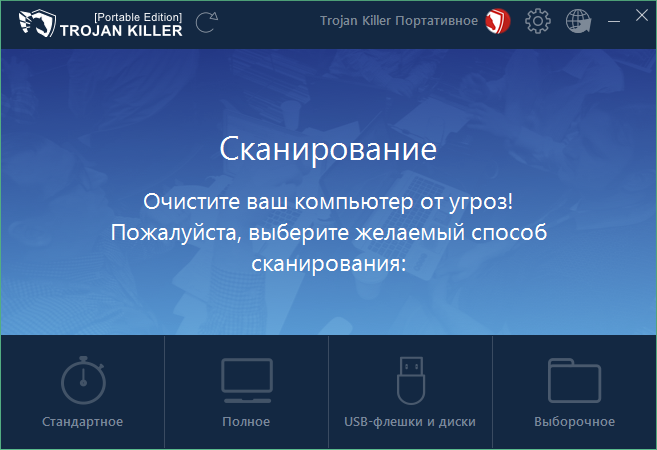Start scan via Стандартное label

pos(83,422)
